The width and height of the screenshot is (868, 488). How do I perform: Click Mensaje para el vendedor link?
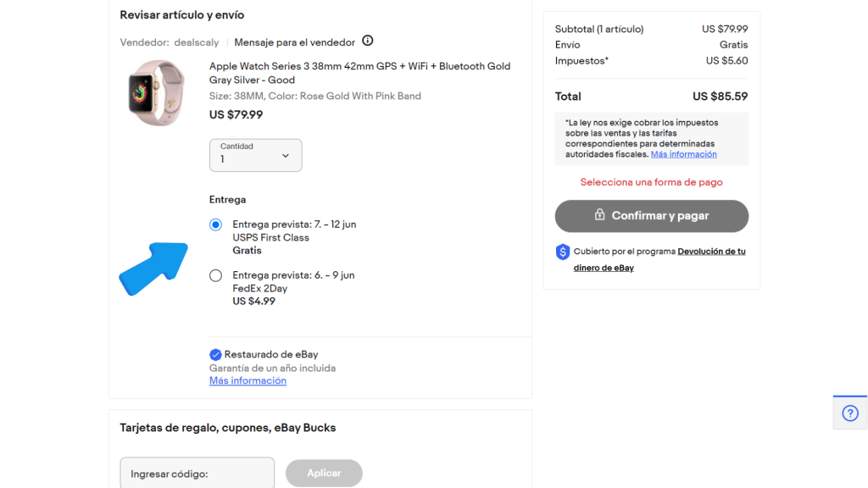point(294,42)
